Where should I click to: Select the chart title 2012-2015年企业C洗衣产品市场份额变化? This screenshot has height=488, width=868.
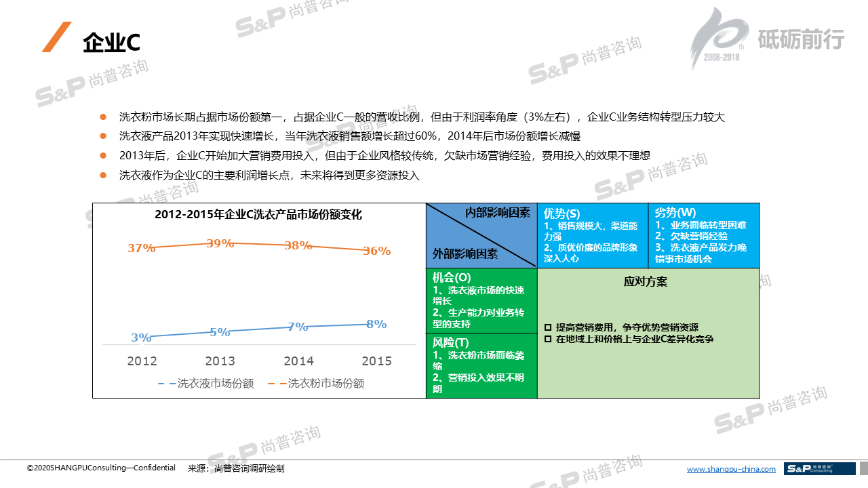point(258,215)
